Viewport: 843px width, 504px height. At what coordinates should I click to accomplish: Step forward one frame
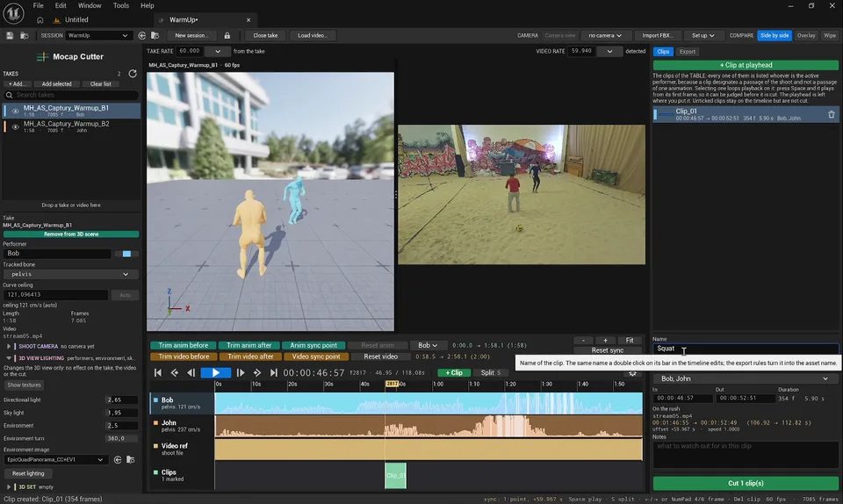241,372
